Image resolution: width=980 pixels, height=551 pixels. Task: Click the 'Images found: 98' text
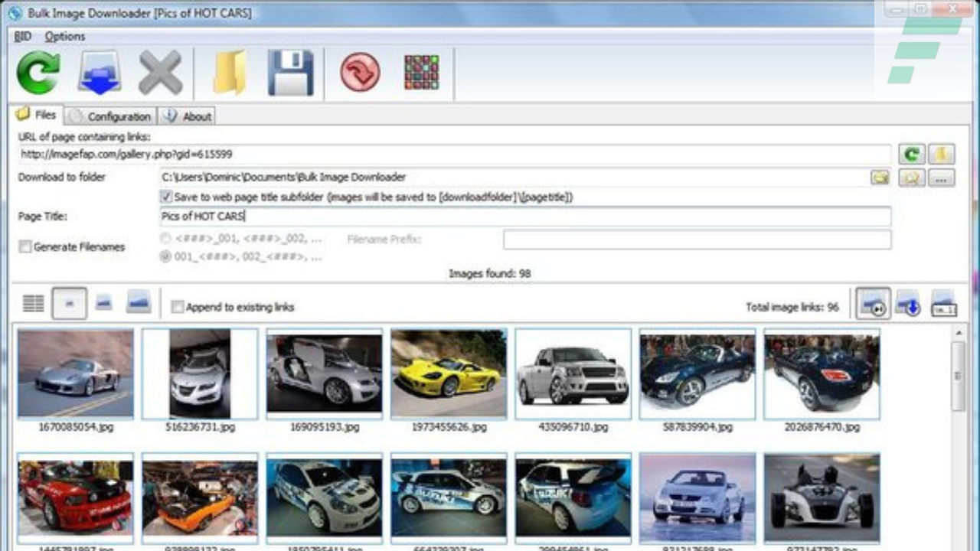click(x=490, y=273)
